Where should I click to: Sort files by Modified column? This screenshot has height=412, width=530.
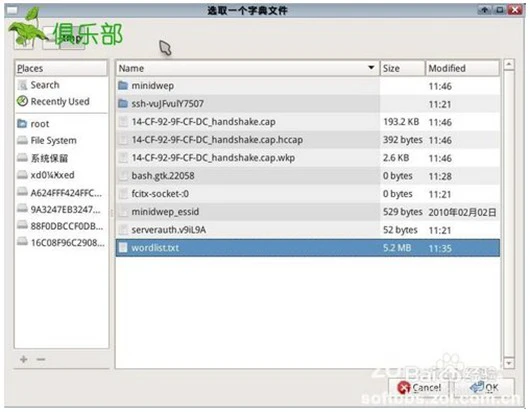click(x=462, y=68)
